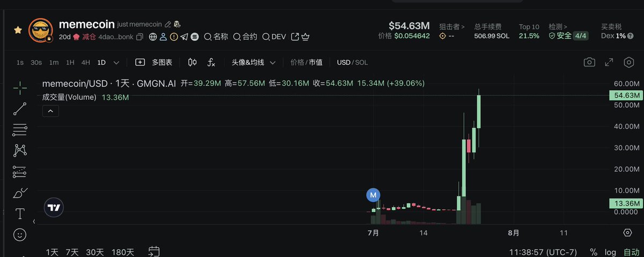This screenshot has width=644, height=257.
Task: Expand the 头像&均线 dropdown
Action: [253, 62]
